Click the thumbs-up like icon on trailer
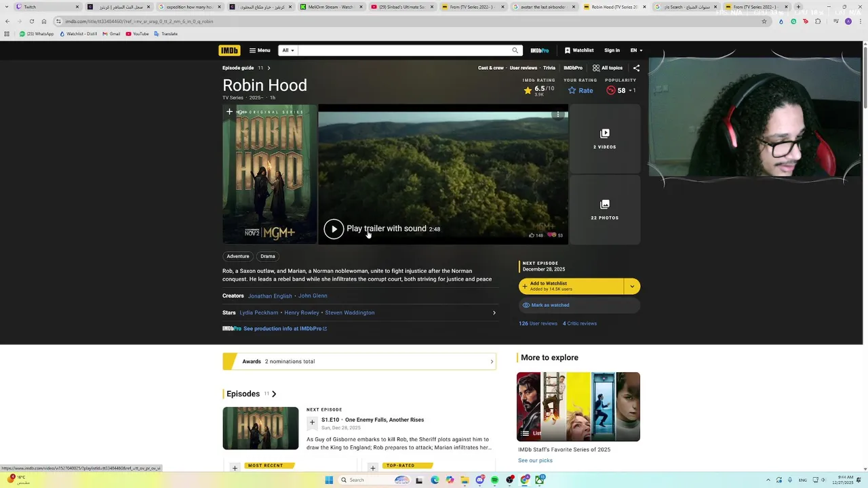The width and height of the screenshot is (868, 488). [x=532, y=235]
